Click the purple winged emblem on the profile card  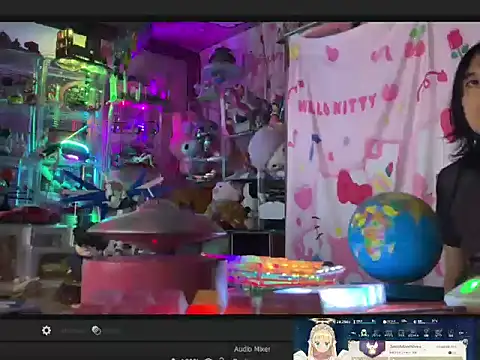click(372, 347)
